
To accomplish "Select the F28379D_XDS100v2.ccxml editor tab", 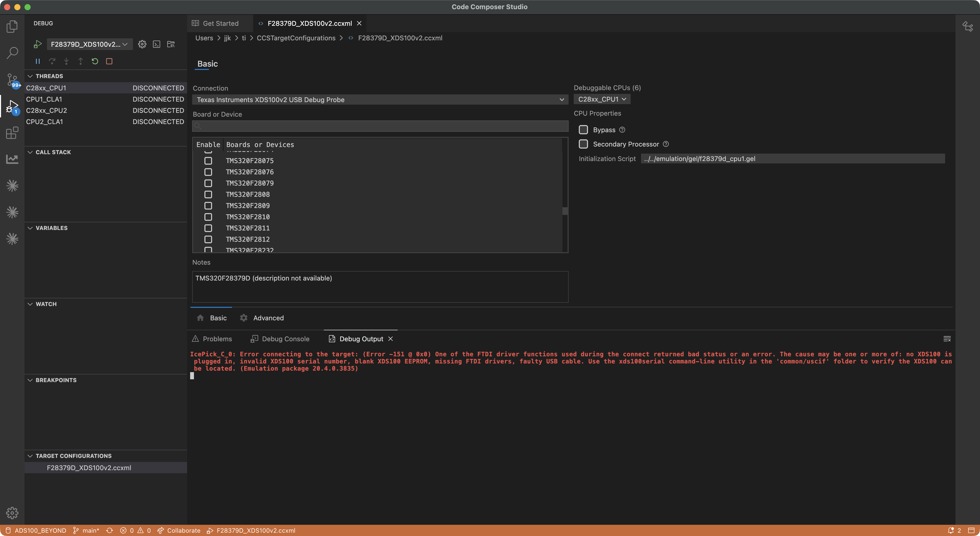I will (309, 23).
